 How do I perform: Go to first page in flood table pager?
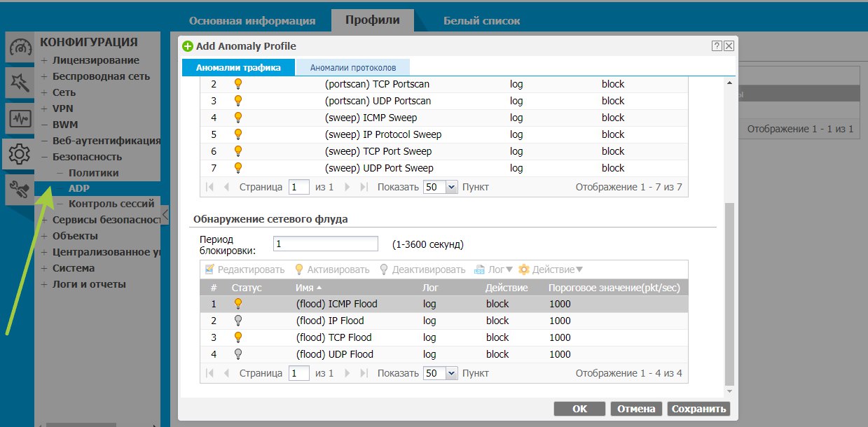coord(210,373)
